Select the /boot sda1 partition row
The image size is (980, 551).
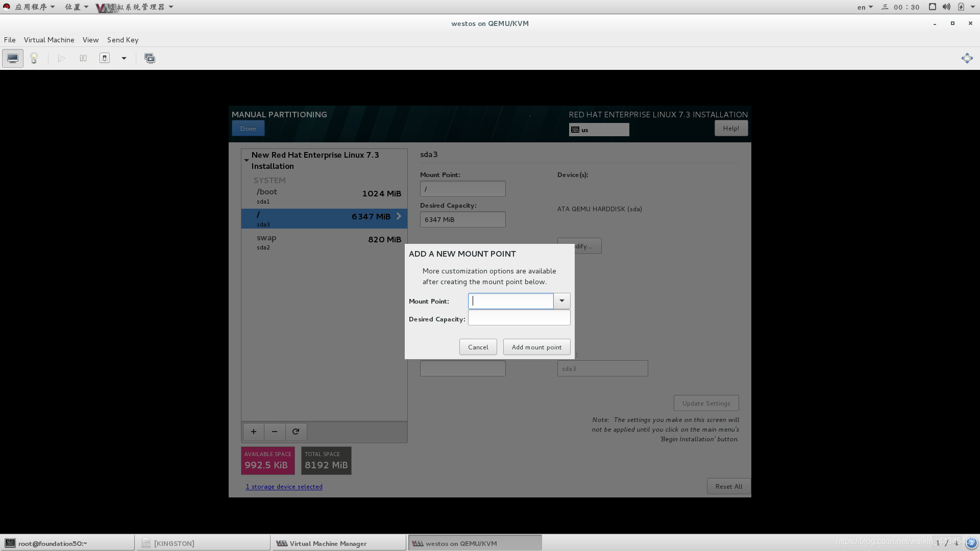click(x=324, y=196)
